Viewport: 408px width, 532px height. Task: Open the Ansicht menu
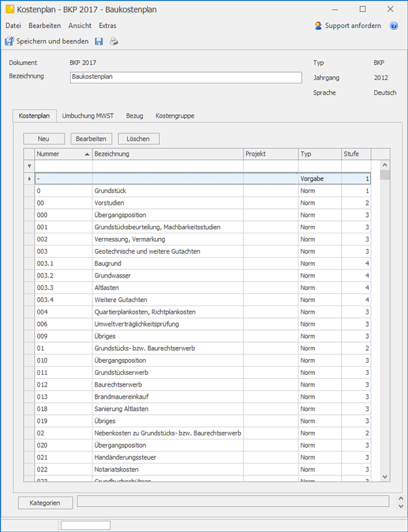80,26
